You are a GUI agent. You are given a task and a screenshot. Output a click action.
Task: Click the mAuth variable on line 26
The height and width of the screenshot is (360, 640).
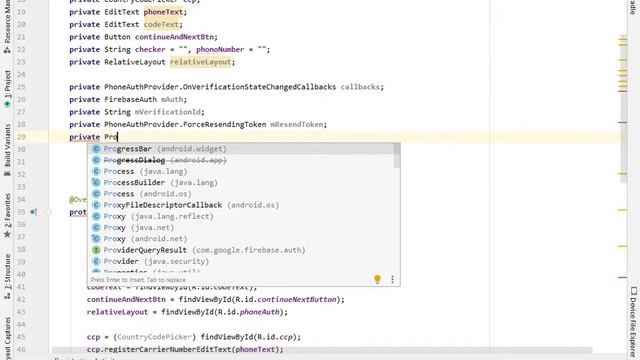pyautogui.click(x=172, y=99)
